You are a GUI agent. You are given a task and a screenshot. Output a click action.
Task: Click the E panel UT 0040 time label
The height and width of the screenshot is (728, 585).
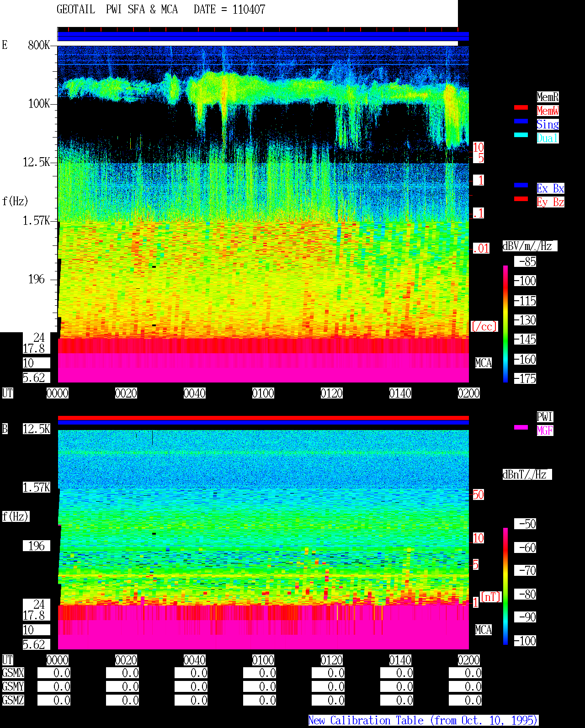[195, 393]
